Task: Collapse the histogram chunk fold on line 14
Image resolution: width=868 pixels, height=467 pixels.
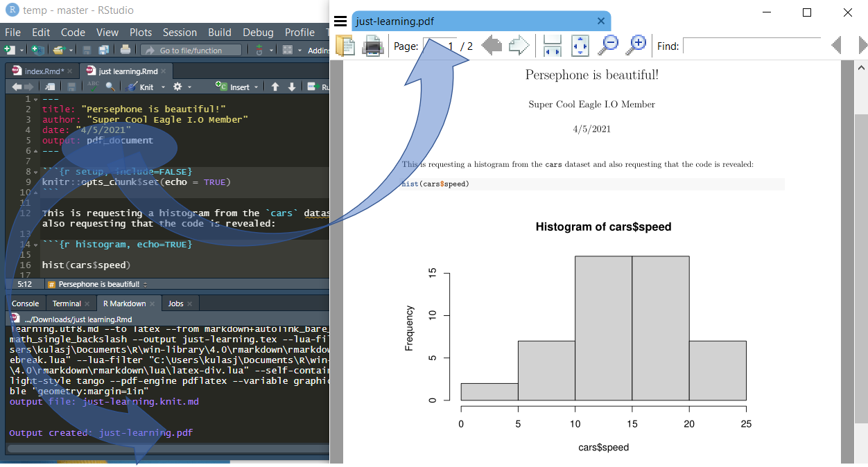Action: [36, 245]
